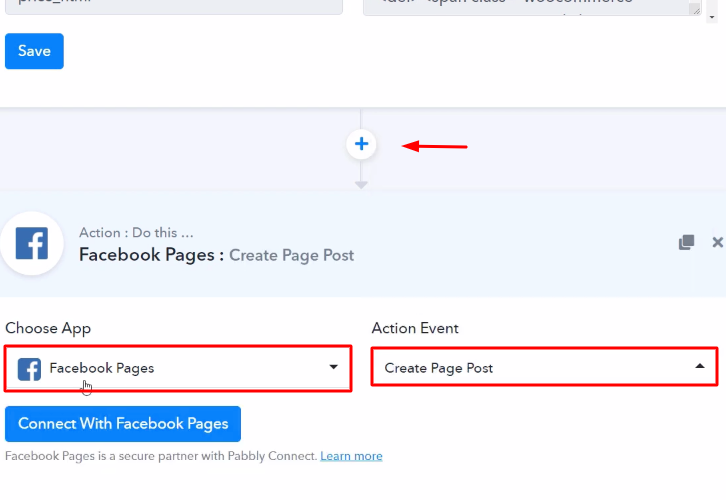This screenshot has height=500, width=726.
Task: Click the response value text area at top right
Action: pyautogui.click(x=532, y=7)
